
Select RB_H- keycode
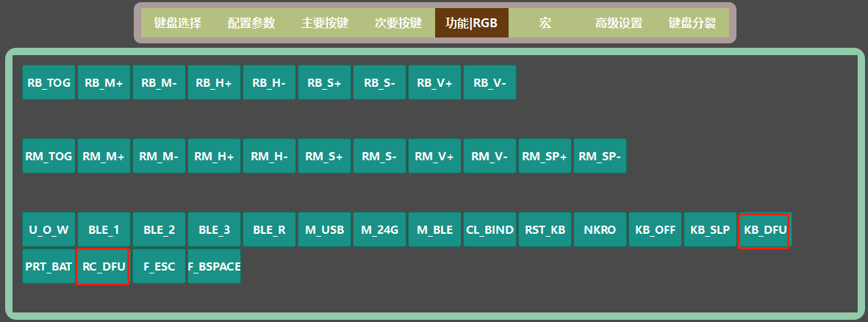269,82
